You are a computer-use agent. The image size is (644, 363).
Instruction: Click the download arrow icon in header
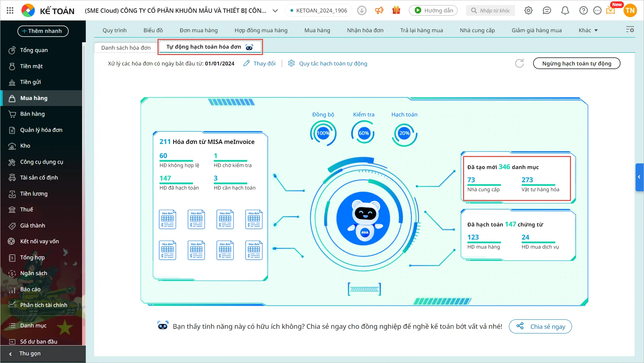[362, 10]
